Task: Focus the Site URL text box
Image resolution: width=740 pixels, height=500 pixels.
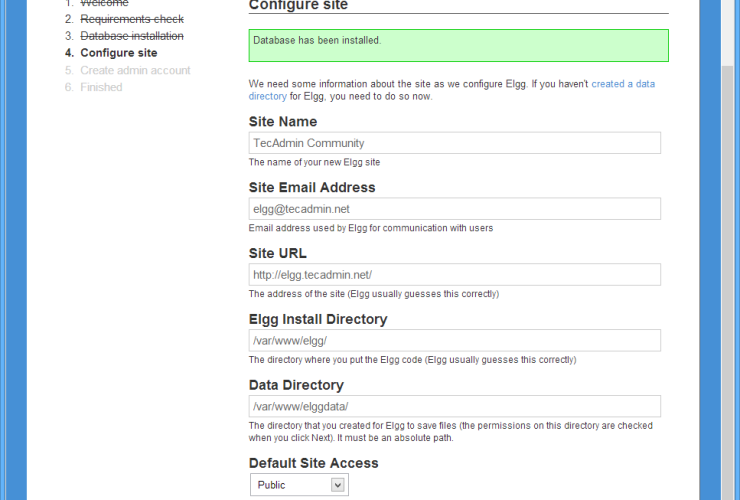Action: (454, 274)
